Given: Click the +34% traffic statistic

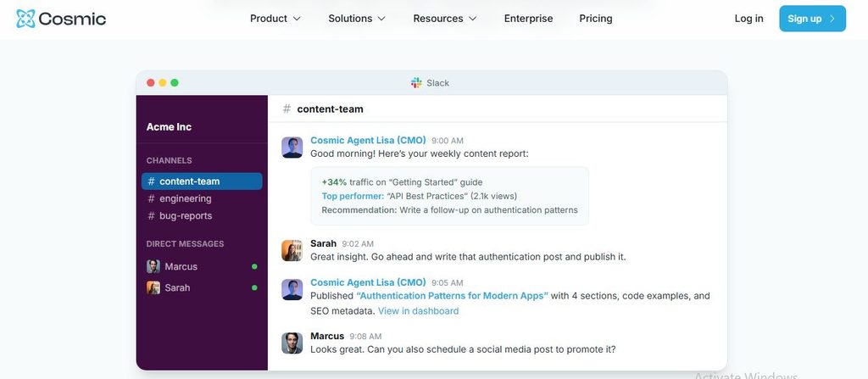Looking at the screenshot, I should pos(334,181).
